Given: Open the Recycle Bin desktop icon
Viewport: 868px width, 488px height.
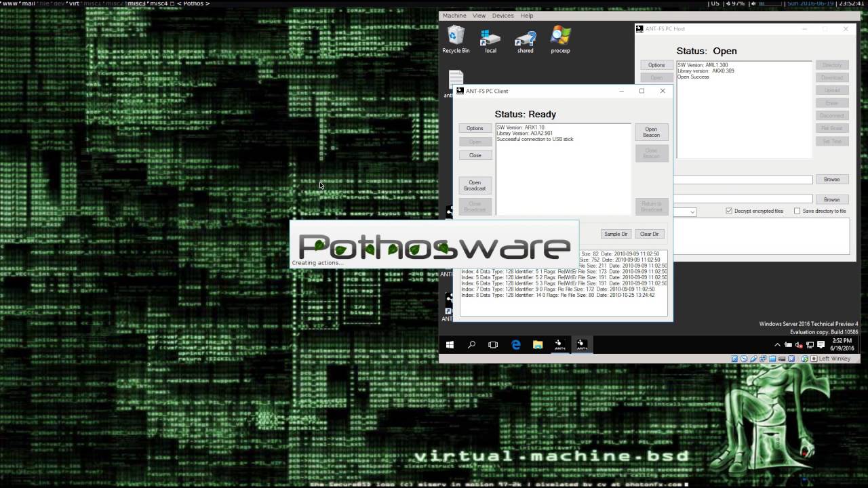Looking at the screenshot, I should point(456,38).
